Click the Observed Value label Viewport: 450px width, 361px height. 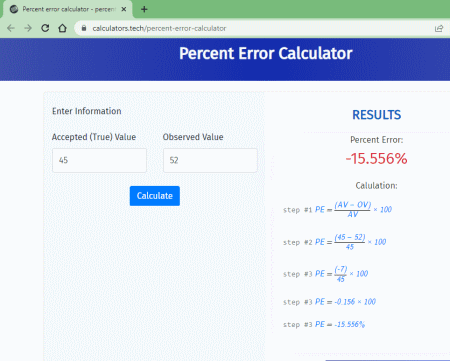(x=193, y=137)
